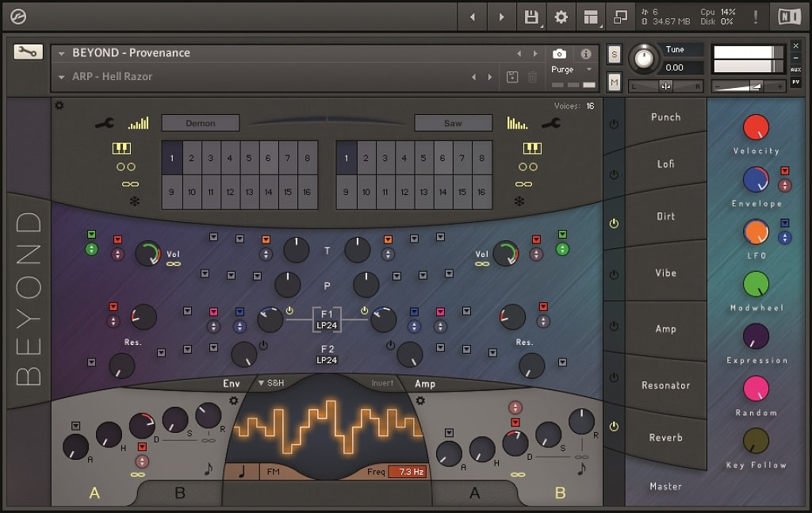
Task: Toggle the Punch effect power button
Action: [x=615, y=124]
